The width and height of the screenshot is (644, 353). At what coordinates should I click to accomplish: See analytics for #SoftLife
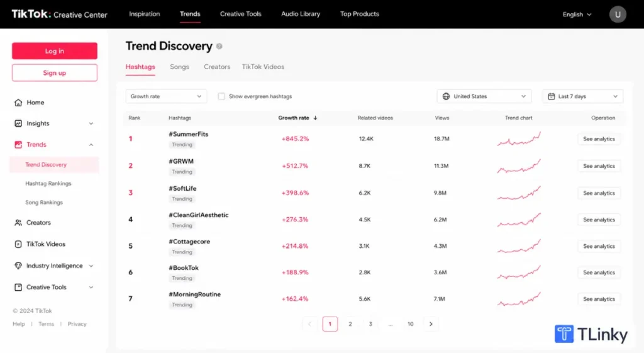click(599, 193)
